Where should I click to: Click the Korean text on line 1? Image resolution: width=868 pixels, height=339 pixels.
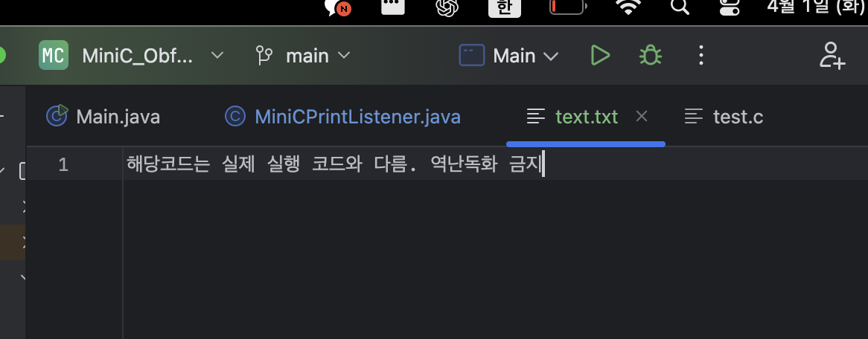(x=334, y=165)
